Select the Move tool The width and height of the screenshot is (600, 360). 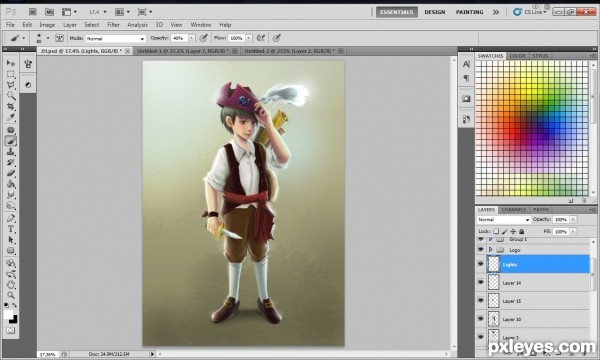click(11, 63)
